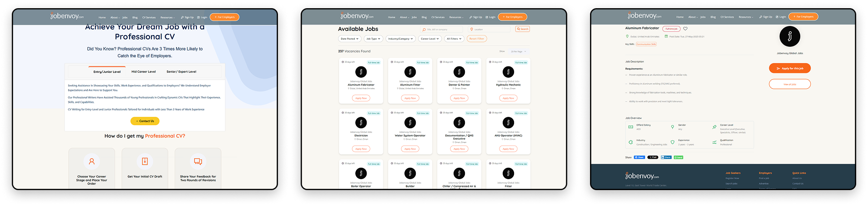Save Aluminum Fabricator job with heart icon
The width and height of the screenshot is (868, 206).
tap(685, 29)
